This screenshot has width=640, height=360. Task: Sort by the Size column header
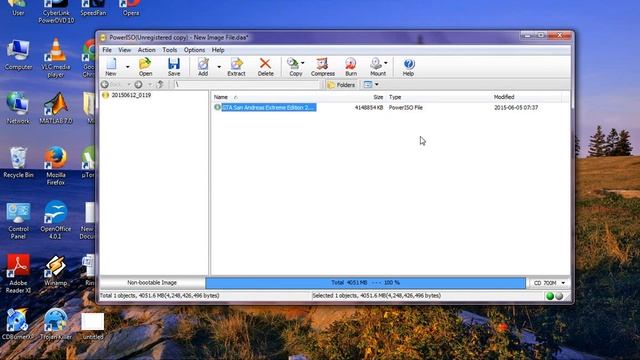378,97
